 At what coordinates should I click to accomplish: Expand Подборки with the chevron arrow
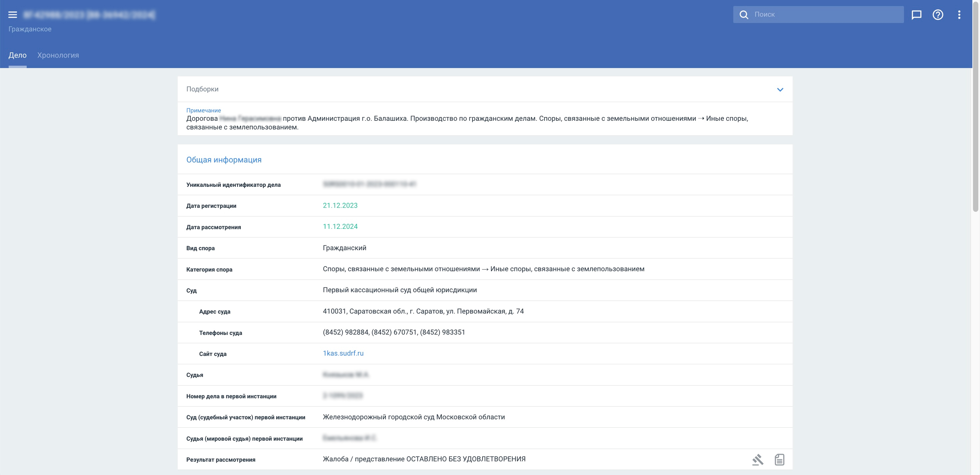pos(780,89)
